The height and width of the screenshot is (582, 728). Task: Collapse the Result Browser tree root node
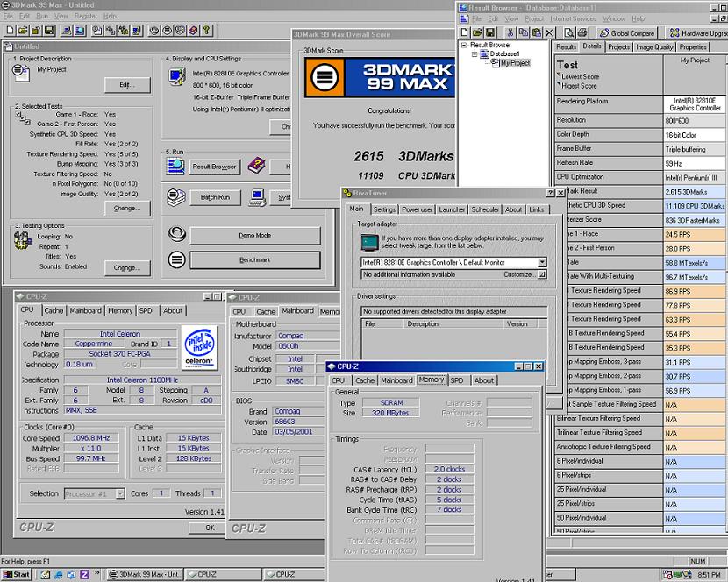pos(464,46)
